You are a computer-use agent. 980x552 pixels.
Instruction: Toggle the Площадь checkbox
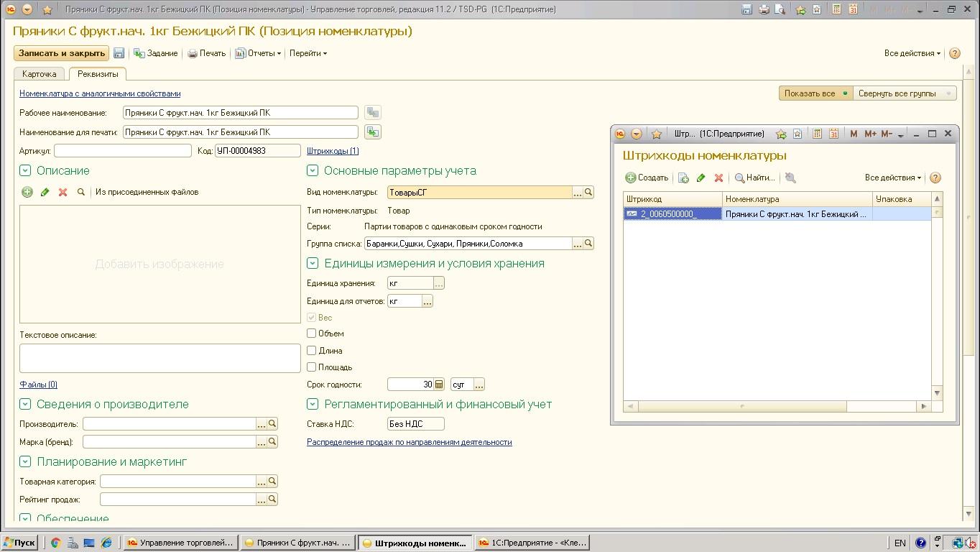click(x=311, y=367)
